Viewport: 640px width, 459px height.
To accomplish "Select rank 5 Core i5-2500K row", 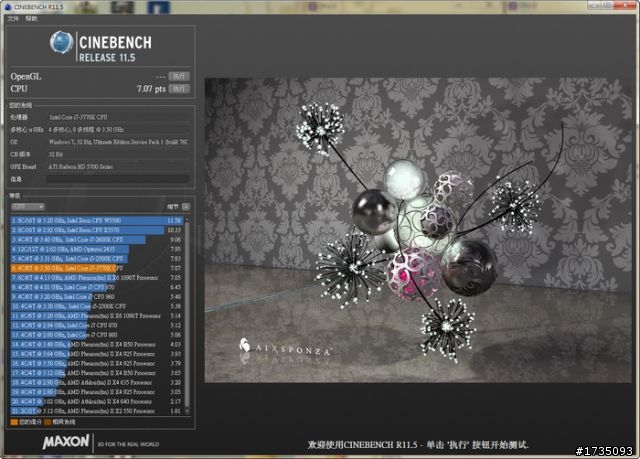I will click(97, 259).
